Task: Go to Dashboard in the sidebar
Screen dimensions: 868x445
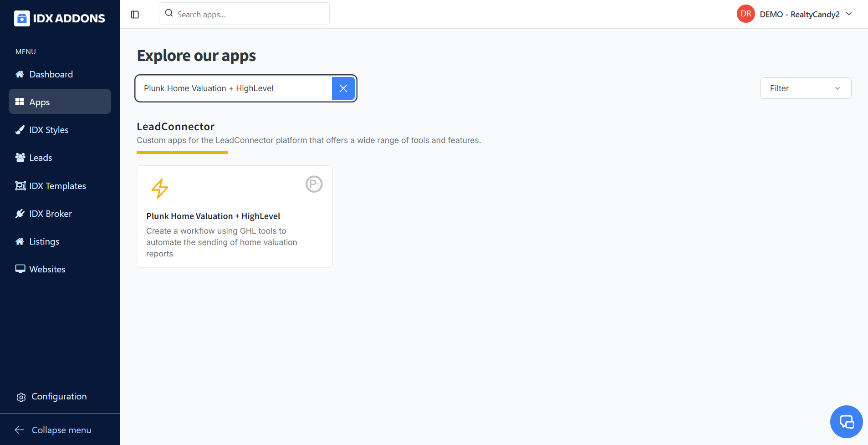Action: [51, 74]
